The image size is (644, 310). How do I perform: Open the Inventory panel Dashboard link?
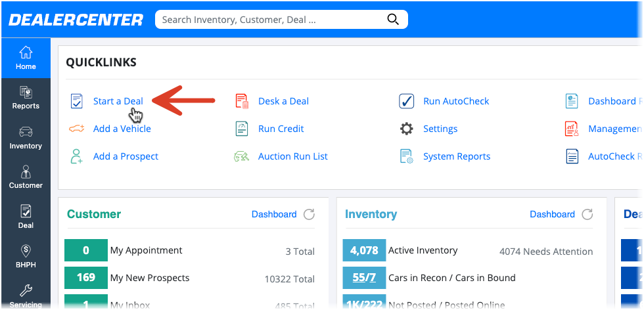click(552, 214)
